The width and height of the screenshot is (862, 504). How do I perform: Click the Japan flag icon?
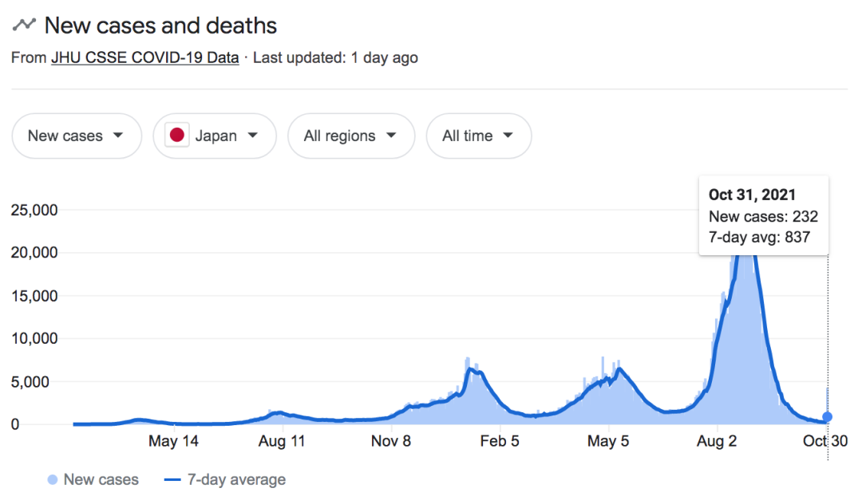click(176, 136)
